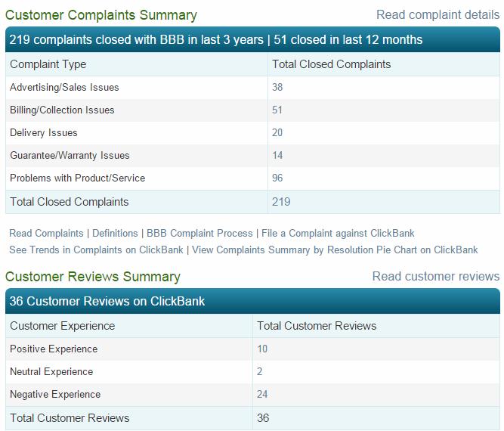504x431 pixels.
Task: Select the Neutral Experience row label
Action: tap(51, 372)
